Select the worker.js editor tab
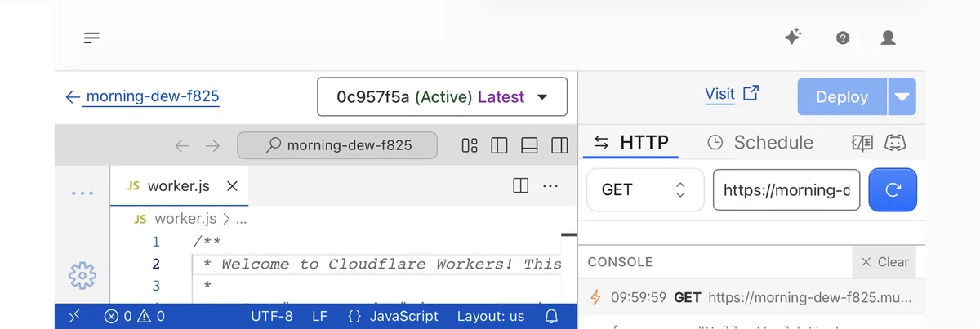Viewport: 980px width, 329px height. point(179,186)
